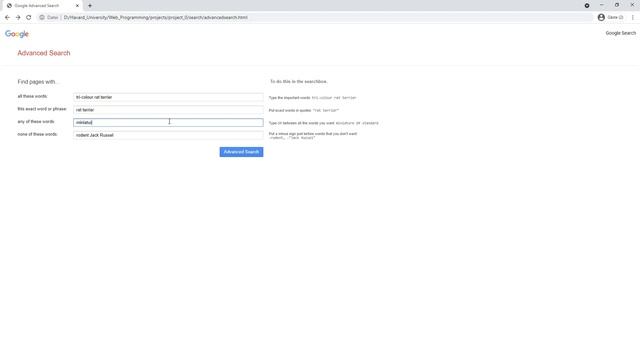This screenshot has height=360, width=640.
Task: Click the 'Put a minus sign' hint text
Action: coord(313,136)
